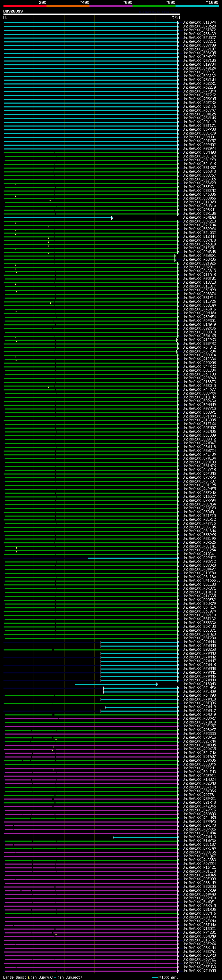Select the UniRef100_C5YJ49 label

click(x=199, y=122)
